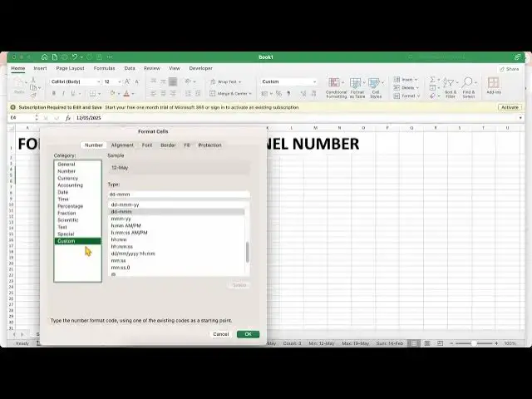
Task: Click the Fill Color bucket icon
Action: 112,93
